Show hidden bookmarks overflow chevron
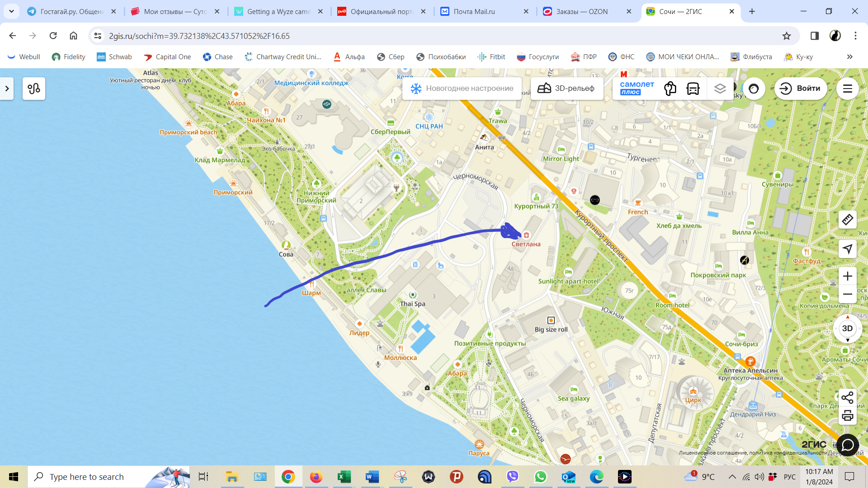This screenshot has width=868, height=488. pos(849,57)
